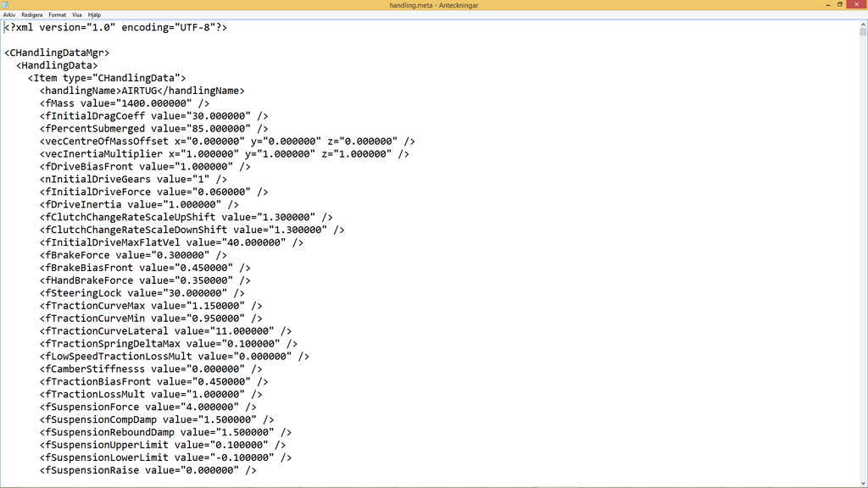
Task: Click the vecCentreOfMassOffset line
Action: (227, 141)
